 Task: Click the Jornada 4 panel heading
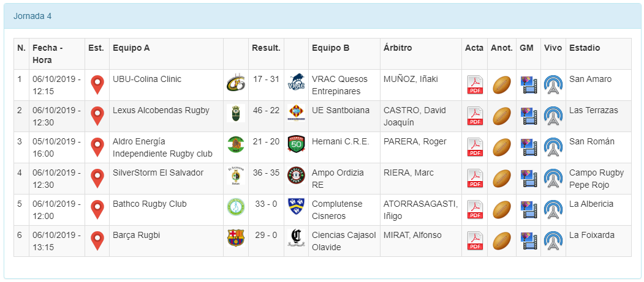pyautogui.click(x=32, y=16)
